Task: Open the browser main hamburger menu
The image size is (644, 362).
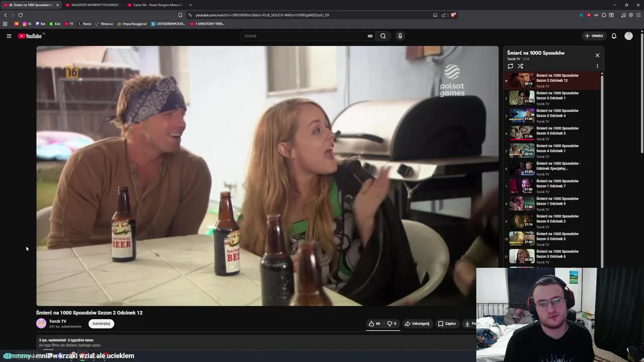Action: [638, 15]
